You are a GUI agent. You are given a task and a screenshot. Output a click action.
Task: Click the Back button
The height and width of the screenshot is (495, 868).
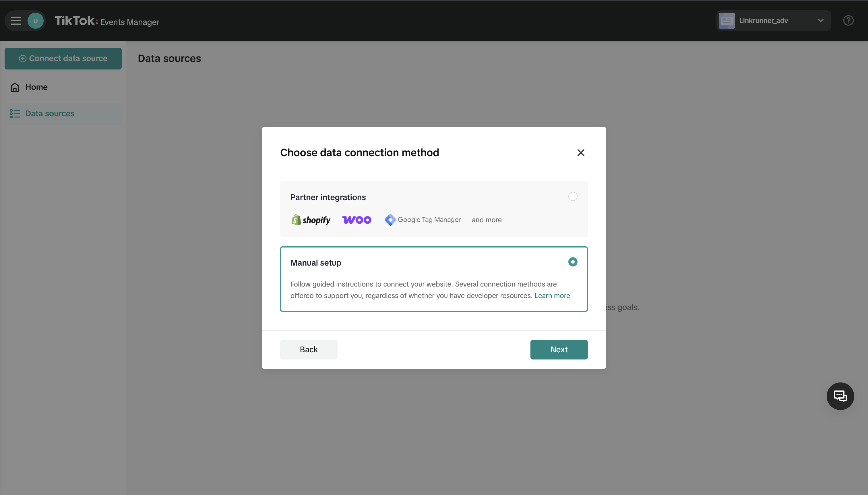309,349
